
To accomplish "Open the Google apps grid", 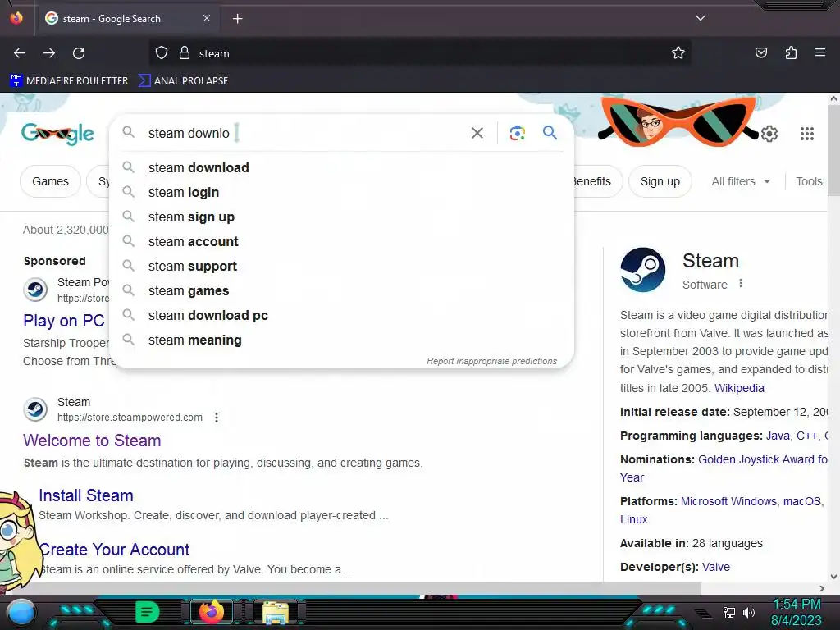I will (807, 134).
